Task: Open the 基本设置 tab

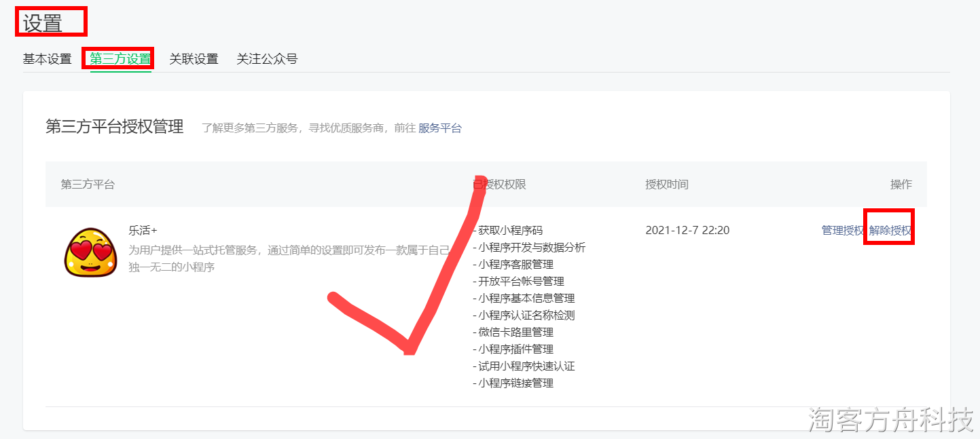Action: pyautogui.click(x=48, y=59)
